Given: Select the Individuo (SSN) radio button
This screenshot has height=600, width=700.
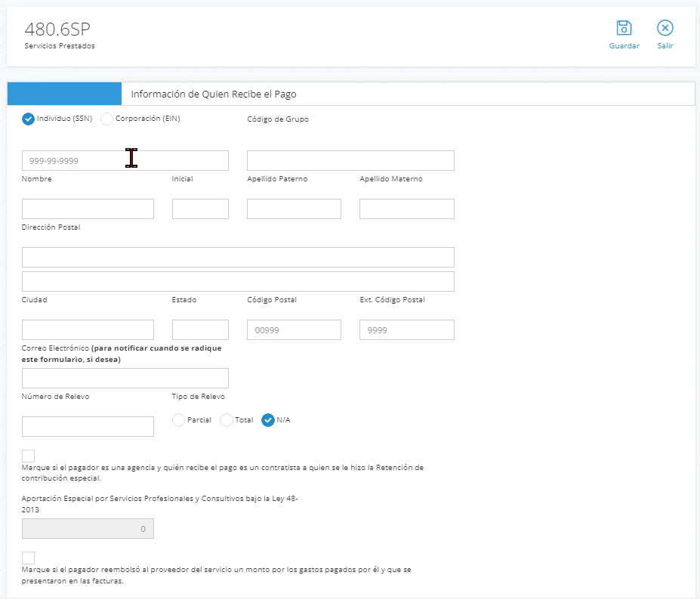Looking at the screenshot, I should click(x=28, y=119).
